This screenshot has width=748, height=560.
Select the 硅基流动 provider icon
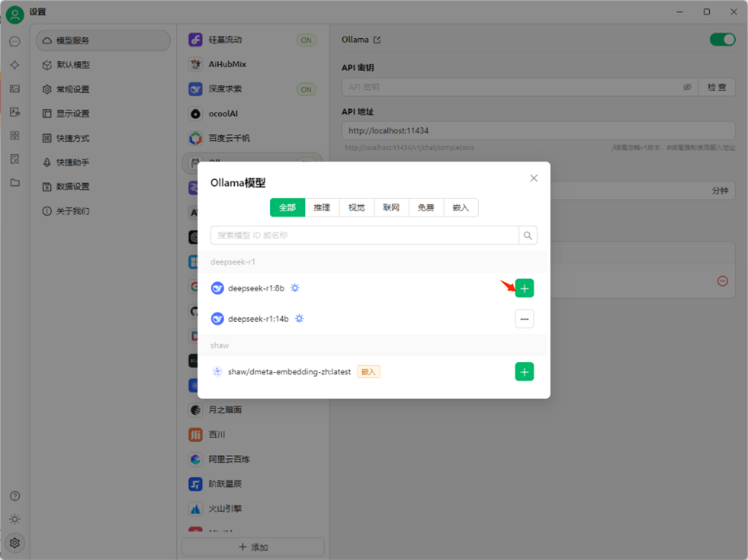pyautogui.click(x=195, y=40)
